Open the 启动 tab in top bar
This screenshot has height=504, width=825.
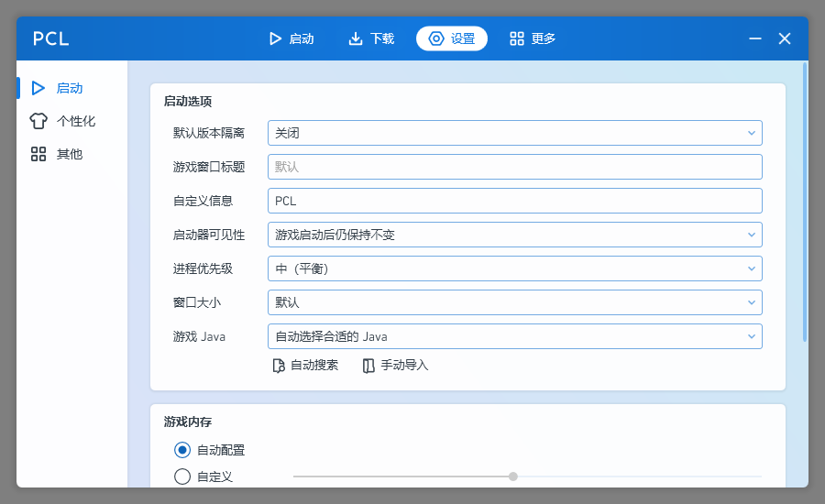[291, 38]
